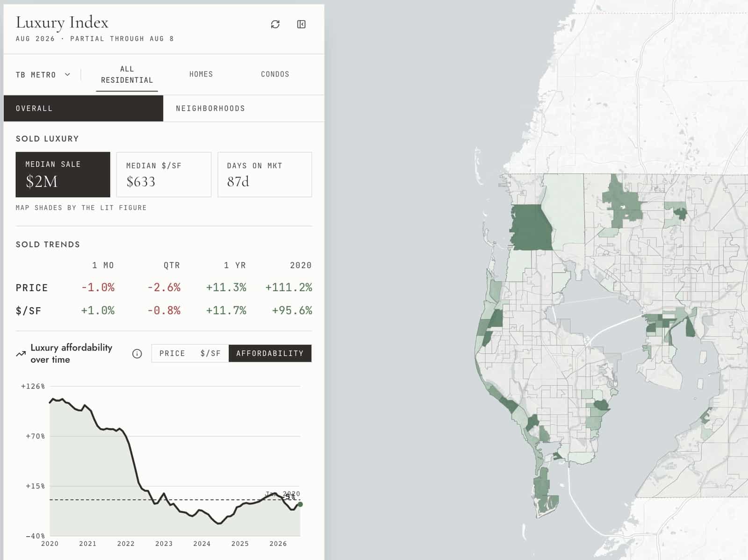Select the NEIGHBORHOODS view tab
The width and height of the screenshot is (748, 560).
[x=244, y=108]
